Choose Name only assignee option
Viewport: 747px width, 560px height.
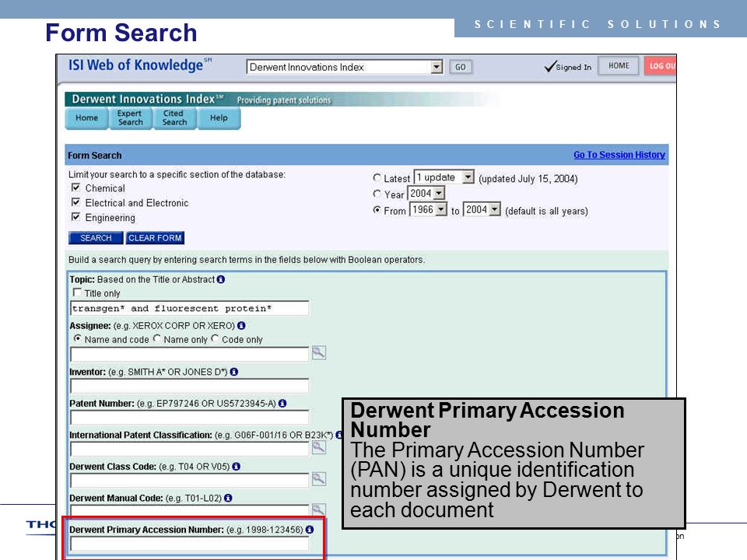[x=156, y=338]
